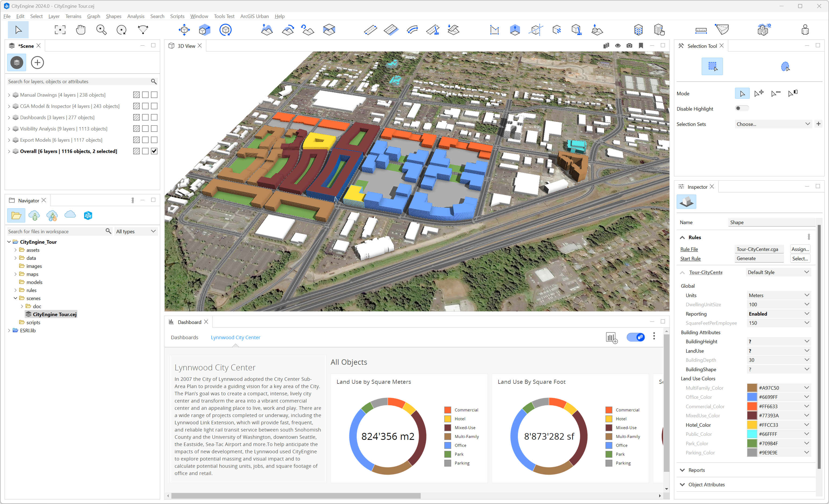This screenshot has height=504, width=829.
Task: Open the Terrains menu
Action: tap(73, 16)
